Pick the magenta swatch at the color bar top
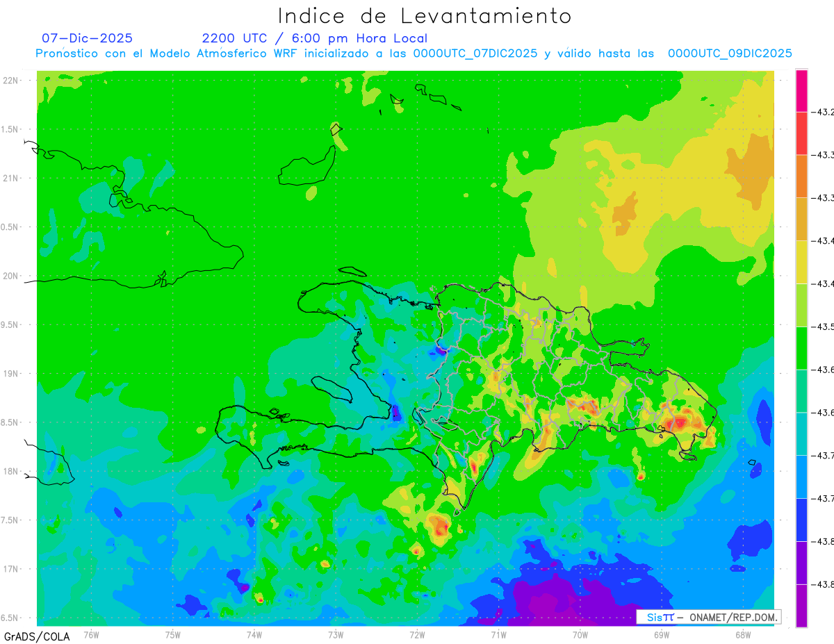The image size is (834, 644). 801,90
